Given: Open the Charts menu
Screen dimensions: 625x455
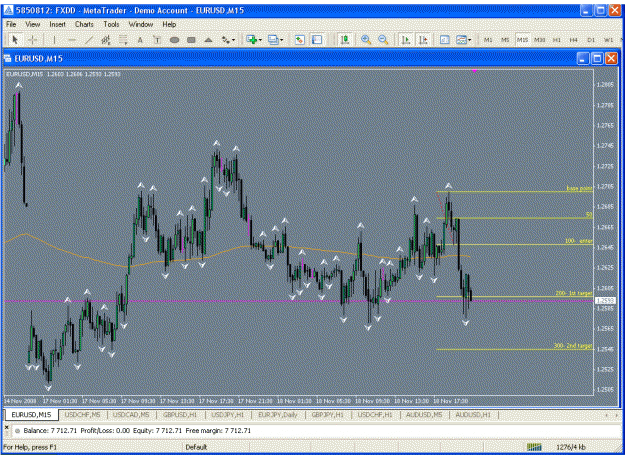Looking at the screenshot, I should [84, 24].
